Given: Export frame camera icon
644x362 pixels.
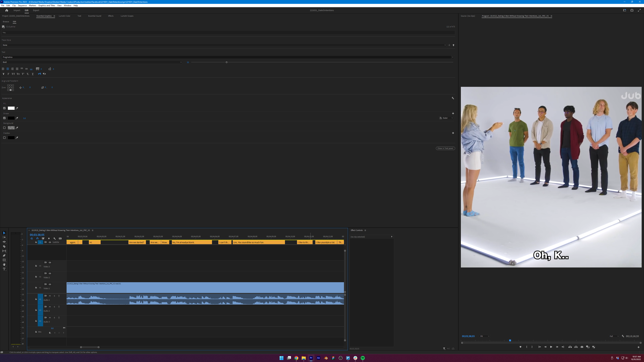Looking at the screenshot, I should (582, 347).
